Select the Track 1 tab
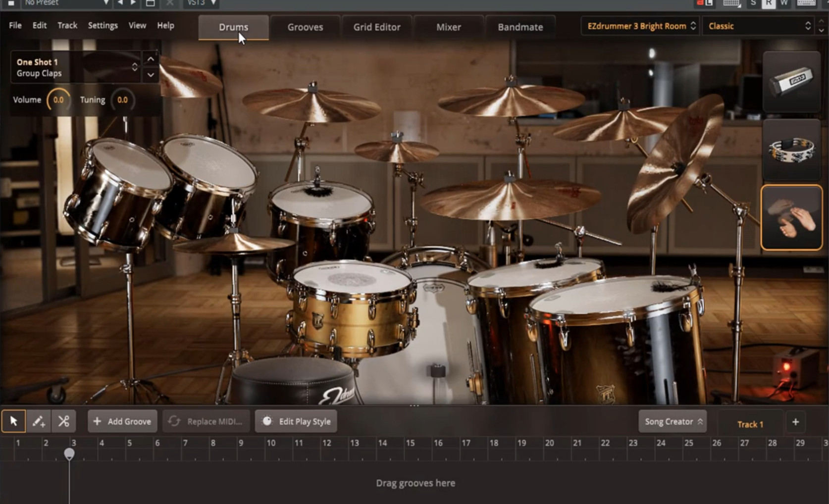Viewport: 829px width, 504px height. [750, 424]
